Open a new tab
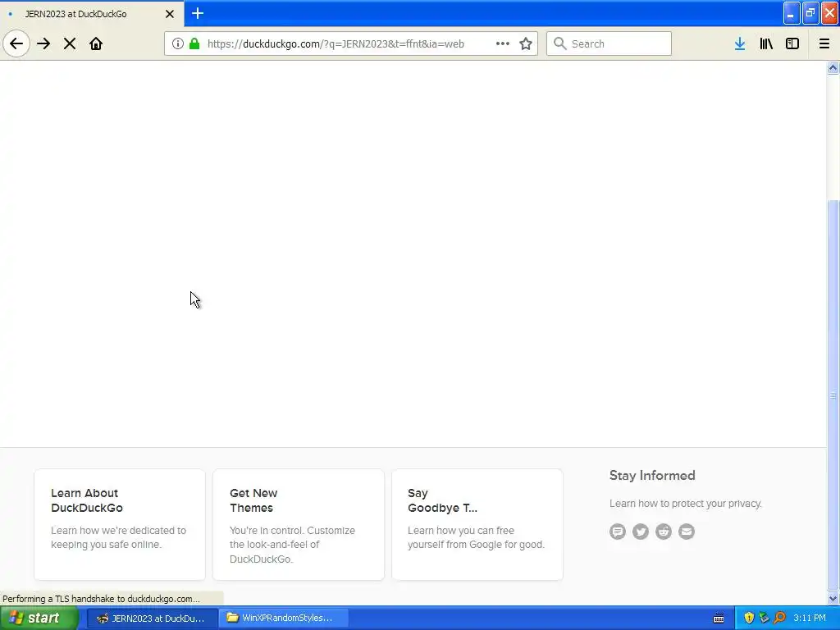 tap(198, 13)
